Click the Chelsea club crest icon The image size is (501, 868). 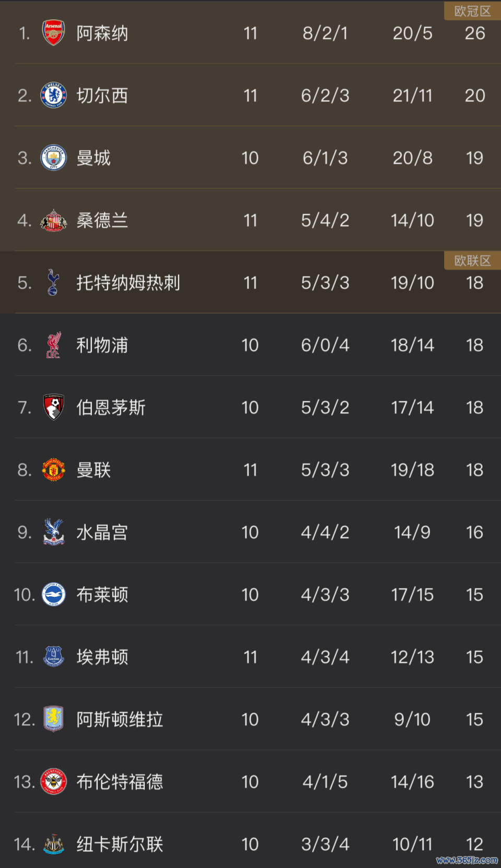[x=53, y=96]
